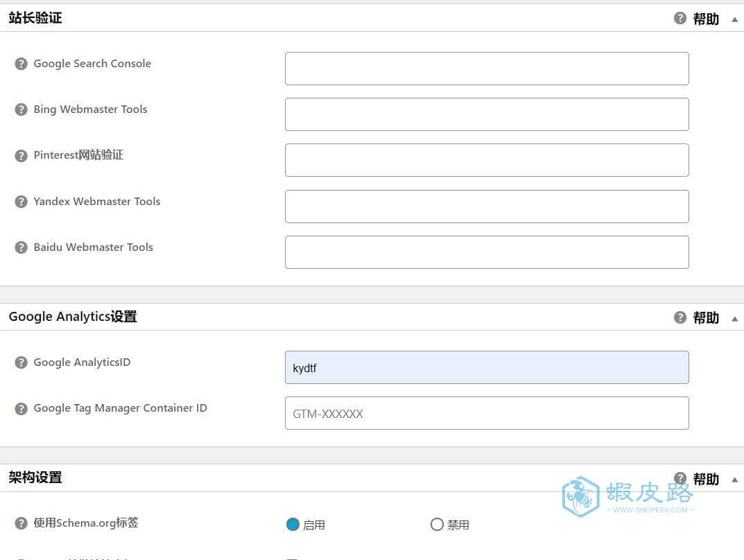Click the GTM-XXXXXX container ID field
Screen dimensions: 744x560
pyautogui.click(x=487, y=413)
